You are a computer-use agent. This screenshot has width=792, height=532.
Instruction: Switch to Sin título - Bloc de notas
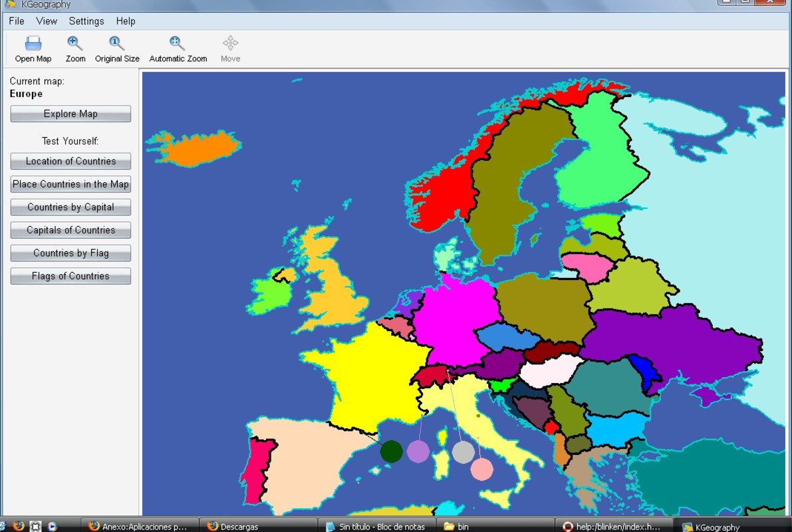click(376, 525)
